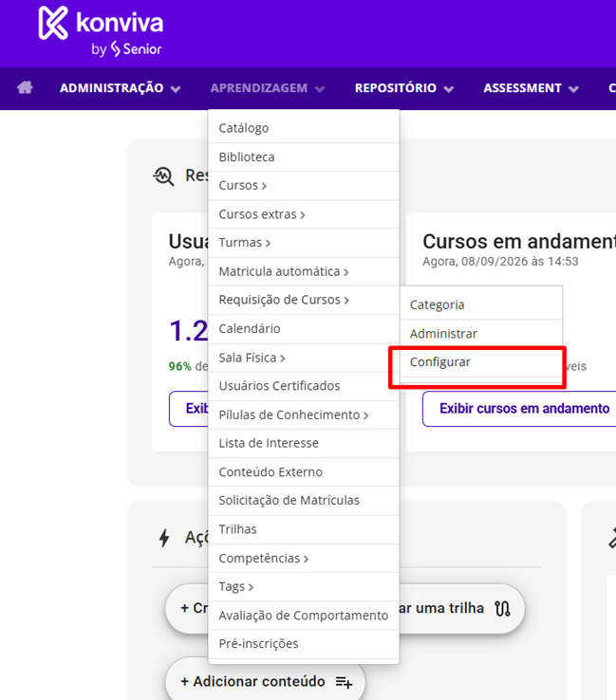Expand the Cursos extras submenu
The height and width of the screenshot is (700, 616).
304,214
